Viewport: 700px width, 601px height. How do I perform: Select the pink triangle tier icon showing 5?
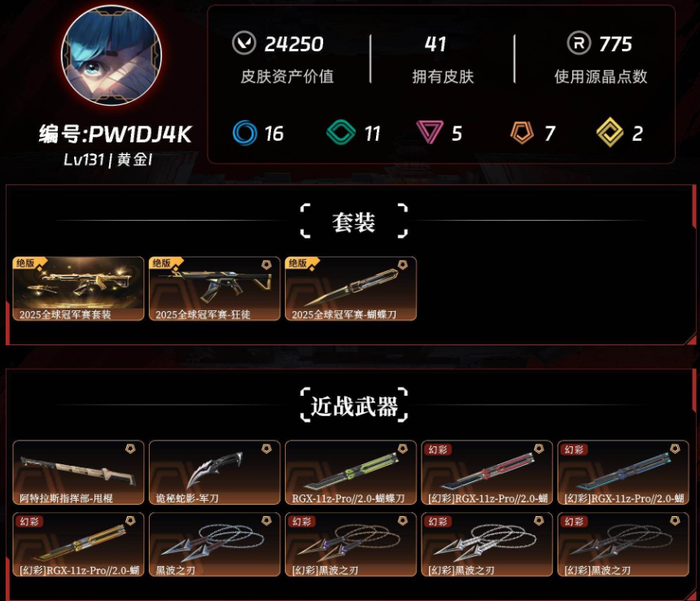point(430,132)
